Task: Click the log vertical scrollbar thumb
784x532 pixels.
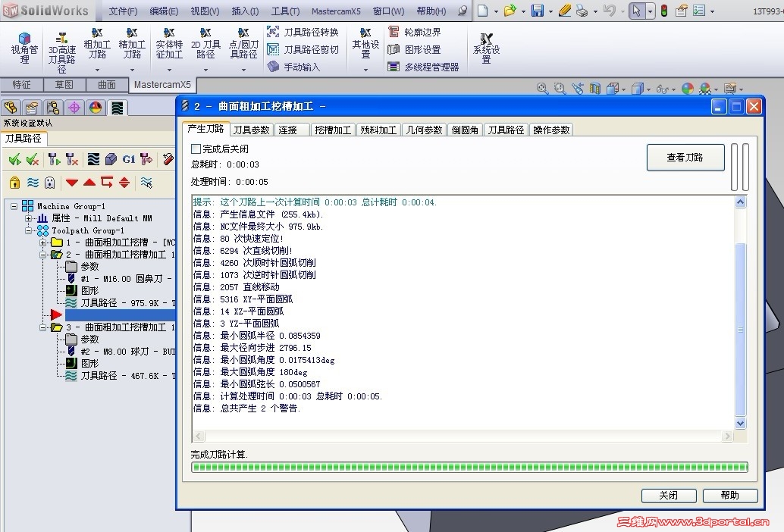Action: click(x=741, y=330)
